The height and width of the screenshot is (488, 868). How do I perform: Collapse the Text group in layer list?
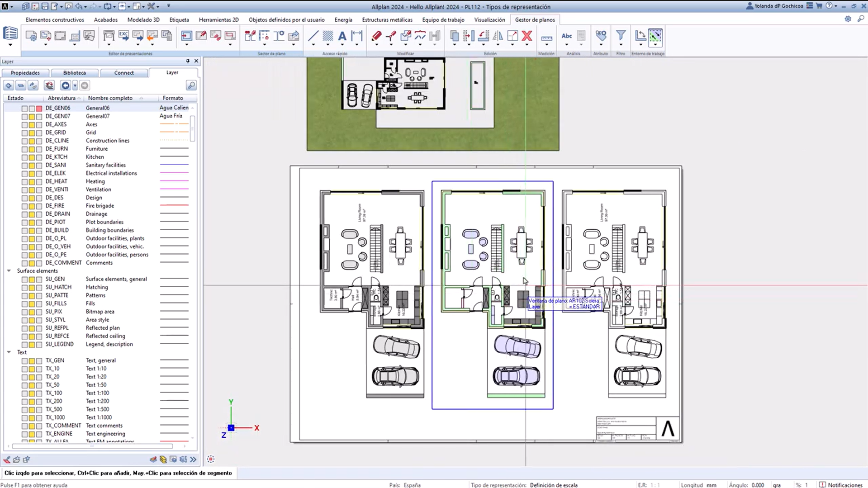click(x=9, y=352)
